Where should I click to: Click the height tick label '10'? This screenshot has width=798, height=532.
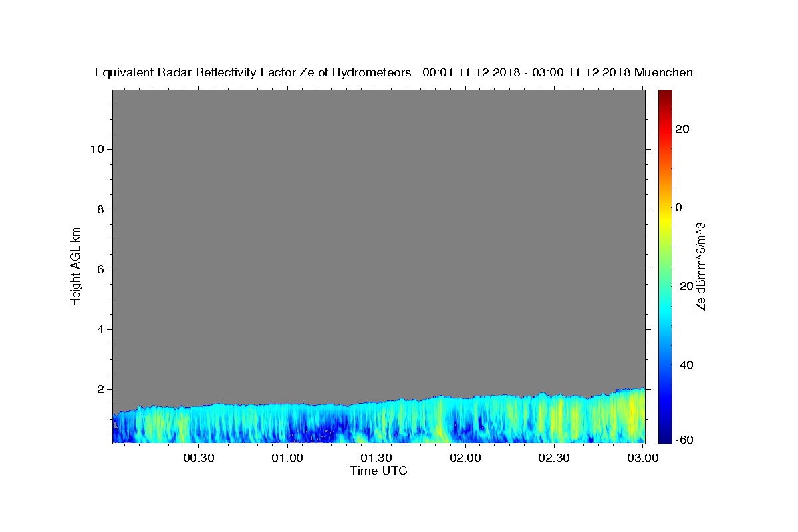97,149
